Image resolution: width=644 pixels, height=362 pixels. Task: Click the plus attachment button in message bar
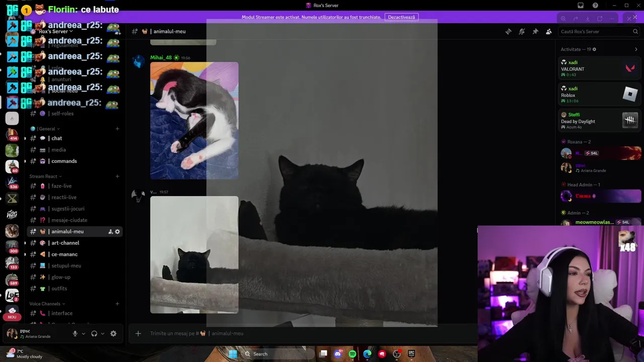(x=138, y=333)
